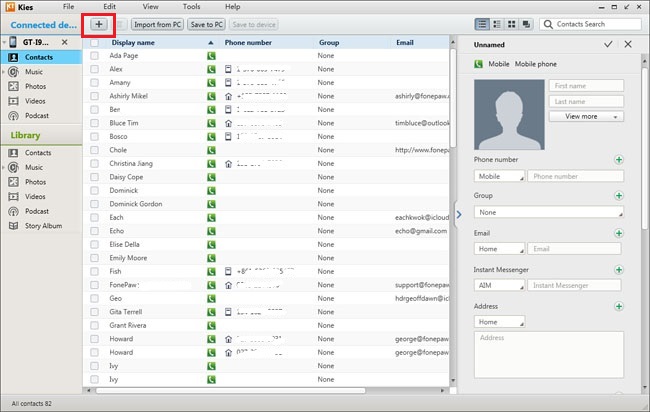Sort by Group column header
This screenshot has width=650, height=412.
(329, 42)
